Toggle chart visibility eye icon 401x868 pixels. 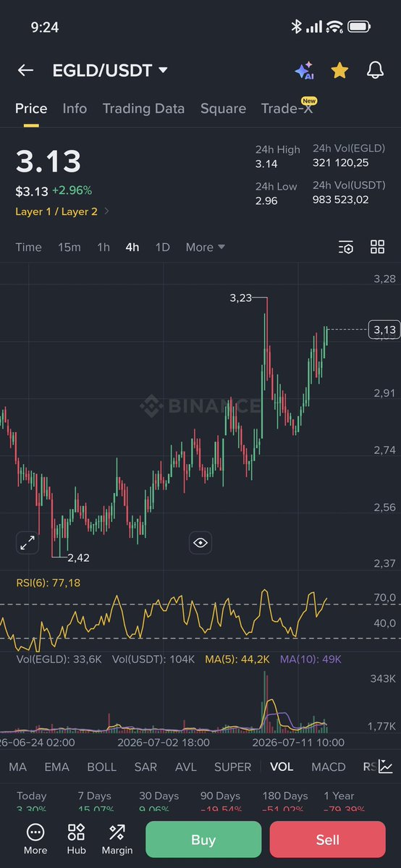pyautogui.click(x=200, y=543)
